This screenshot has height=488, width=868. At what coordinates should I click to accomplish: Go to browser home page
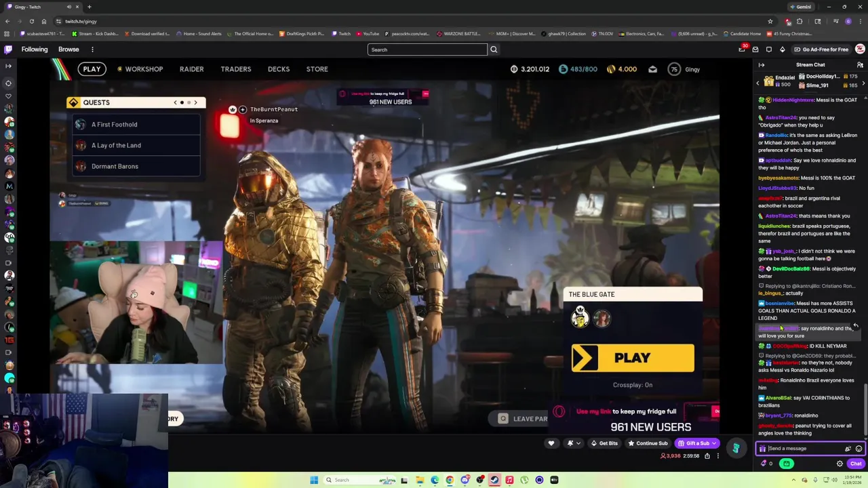44,21
